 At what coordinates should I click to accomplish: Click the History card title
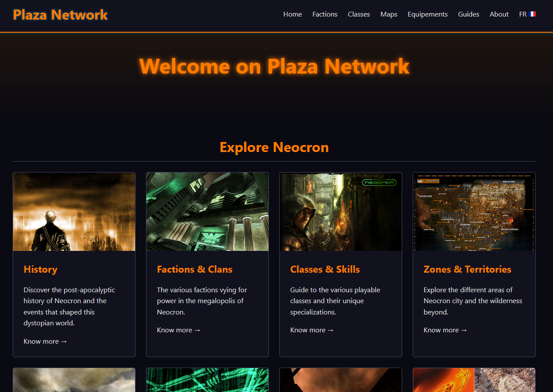click(x=41, y=269)
